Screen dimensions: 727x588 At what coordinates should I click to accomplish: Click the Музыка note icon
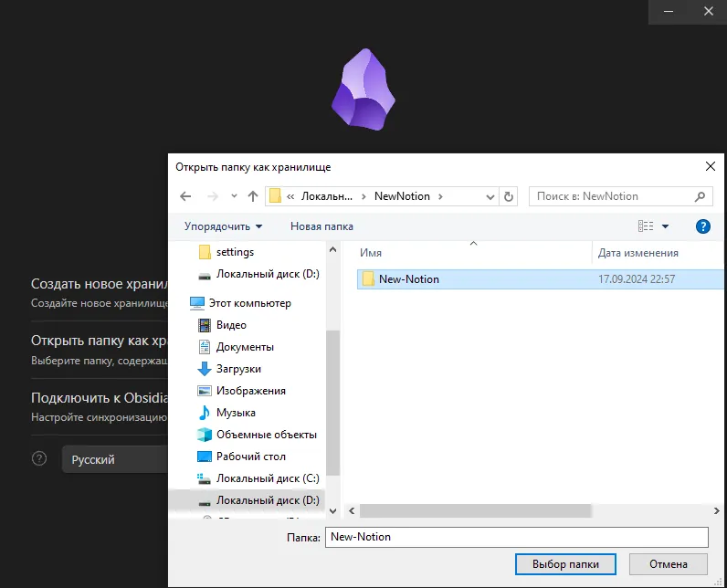click(x=205, y=413)
